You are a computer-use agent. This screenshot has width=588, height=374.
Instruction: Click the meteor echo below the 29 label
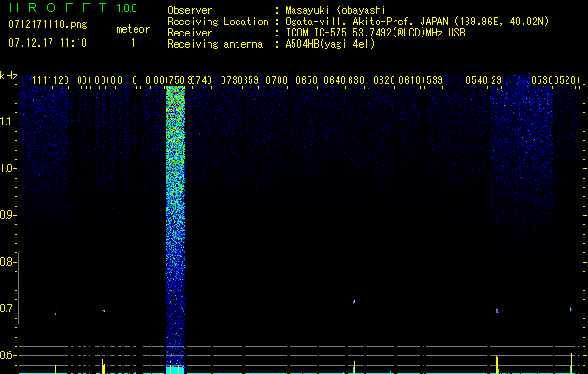[x=497, y=310]
